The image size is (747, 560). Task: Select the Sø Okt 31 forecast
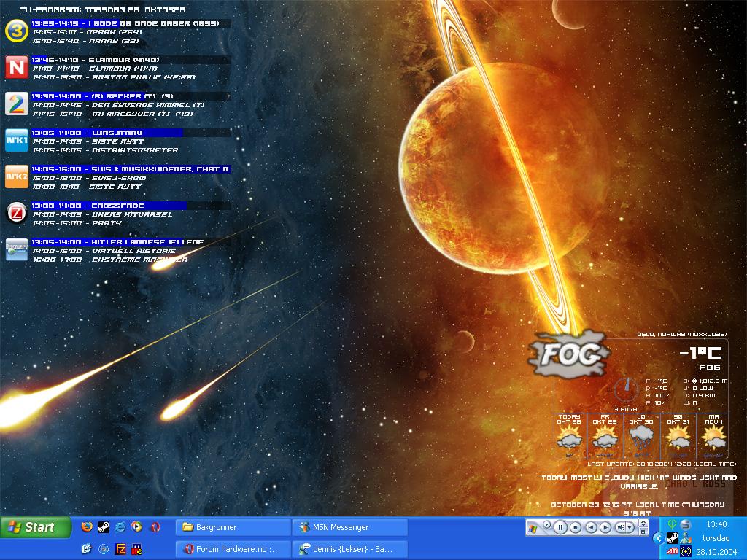tap(678, 437)
